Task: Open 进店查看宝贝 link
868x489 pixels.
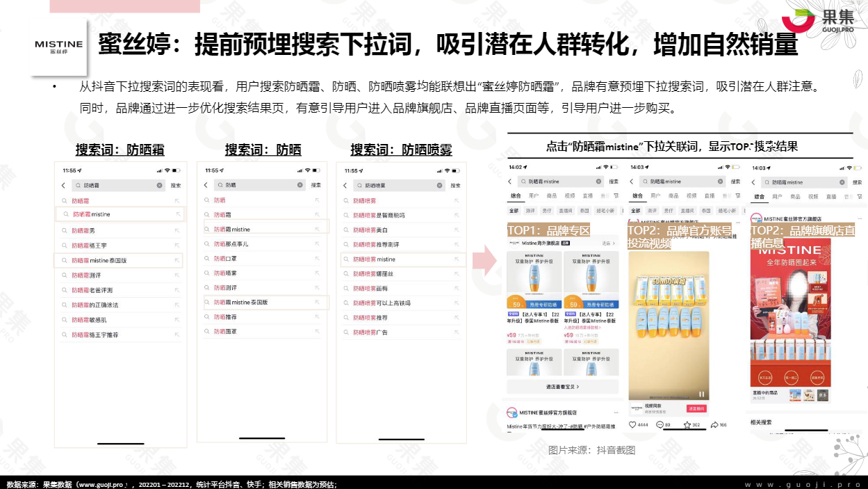Action: (562, 387)
